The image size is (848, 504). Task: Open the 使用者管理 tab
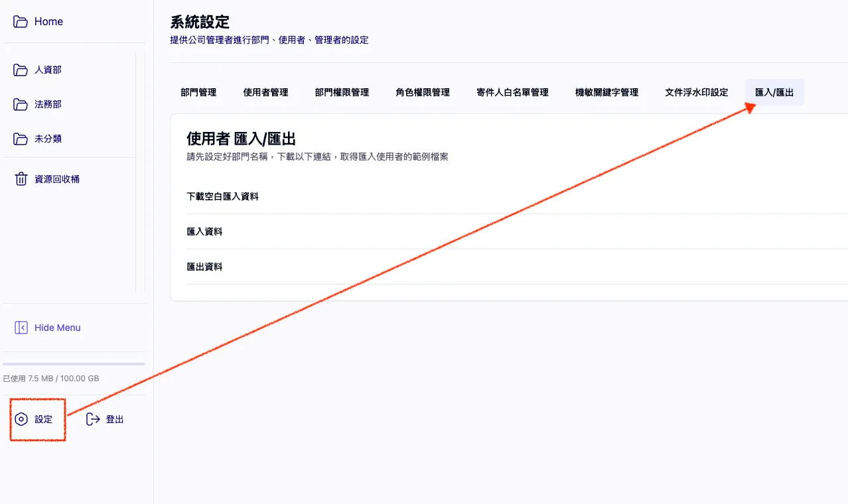pyautogui.click(x=266, y=92)
